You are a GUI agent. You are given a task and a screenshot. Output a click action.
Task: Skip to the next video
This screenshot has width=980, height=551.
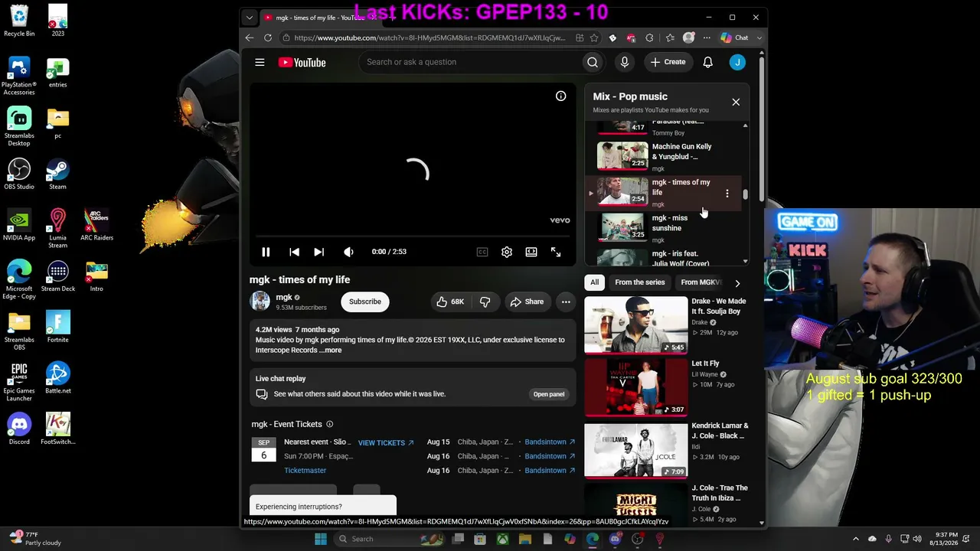pyautogui.click(x=318, y=252)
